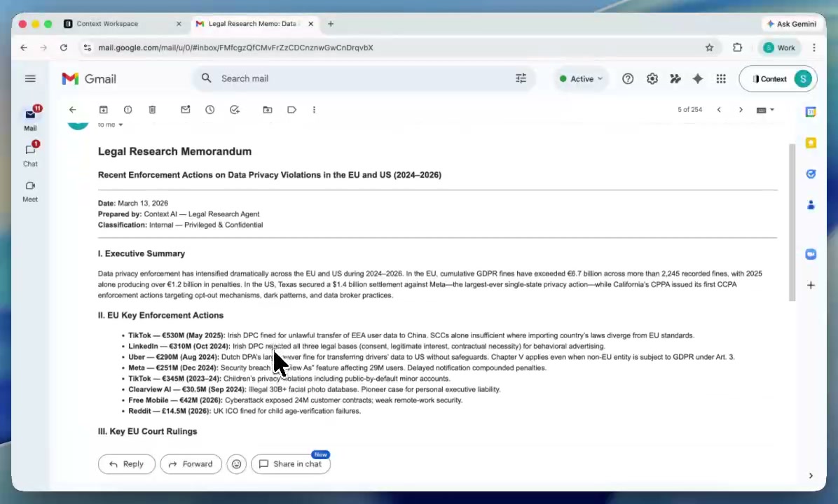Screen dimensions: 838x504
Task: Click 'TikTok — €530M (May 2025)' entry
Action: click(177, 335)
